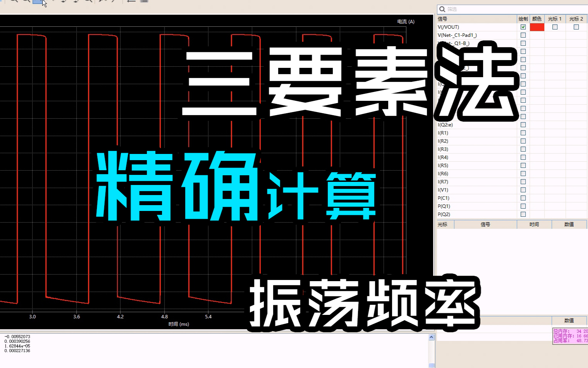Click the 颜色 column header
Image resolution: width=588 pixels, height=368 pixels.
[537, 19]
